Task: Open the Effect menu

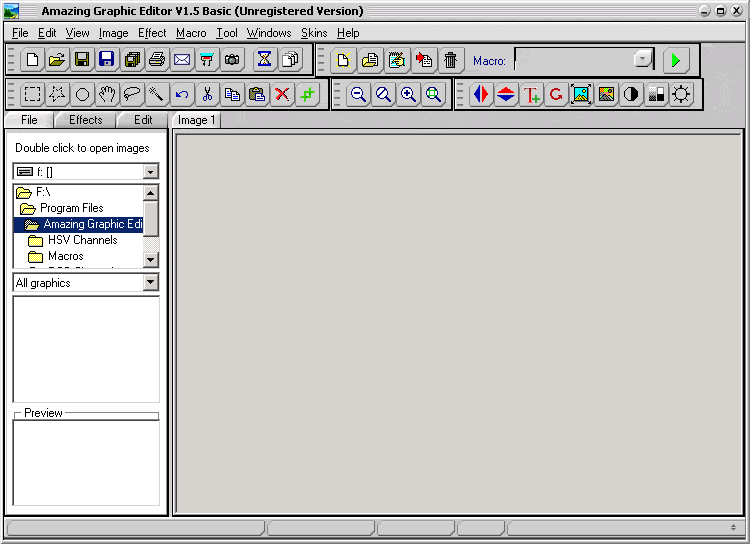Action: click(x=152, y=33)
